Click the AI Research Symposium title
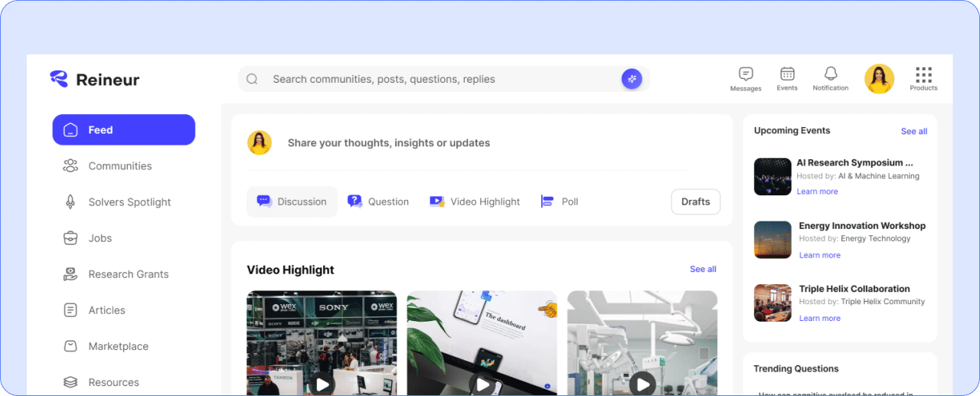This screenshot has height=396, width=980. point(855,162)
